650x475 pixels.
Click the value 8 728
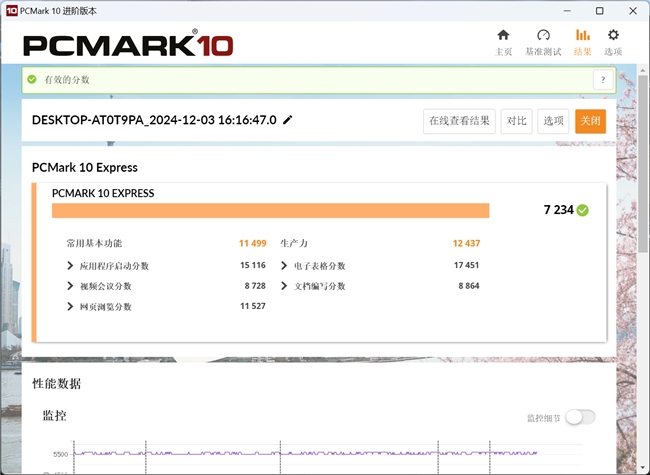point(255,286)
